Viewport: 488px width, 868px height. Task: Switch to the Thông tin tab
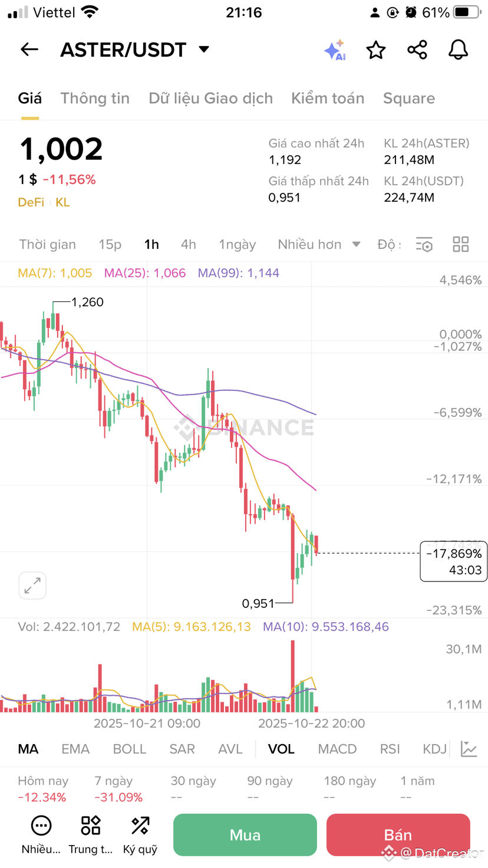(x=95, y=98)
